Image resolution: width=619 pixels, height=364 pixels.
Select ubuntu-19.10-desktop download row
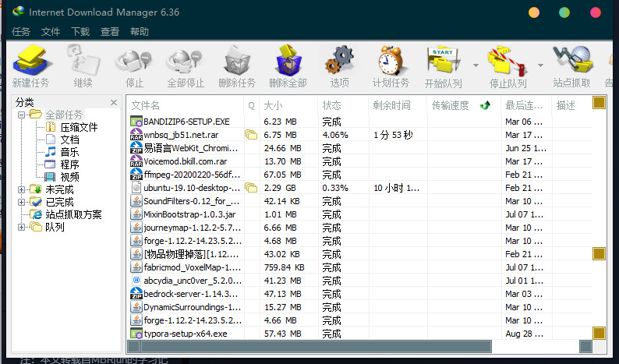tap(361, 188)
